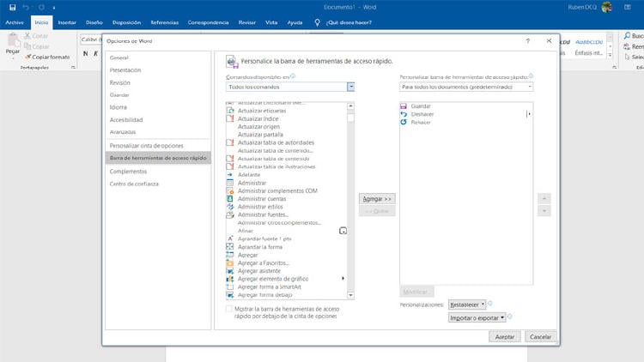
Task: Click the Agregar >> button
Action: click(378, 198)
